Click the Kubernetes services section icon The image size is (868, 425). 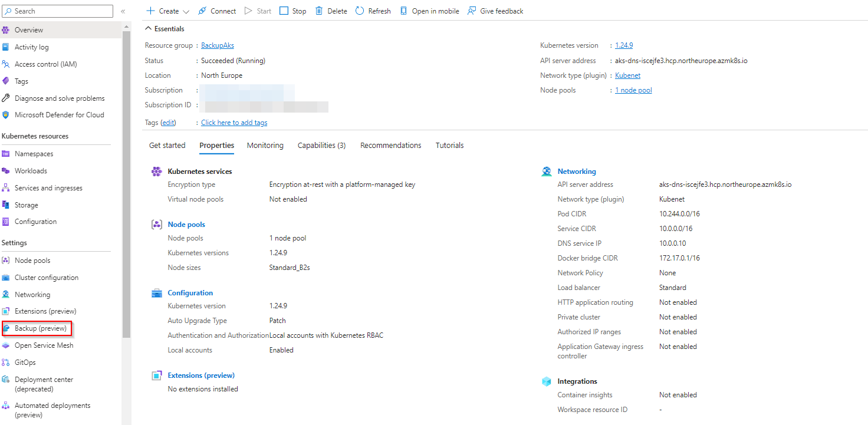[x=157, y=172]
